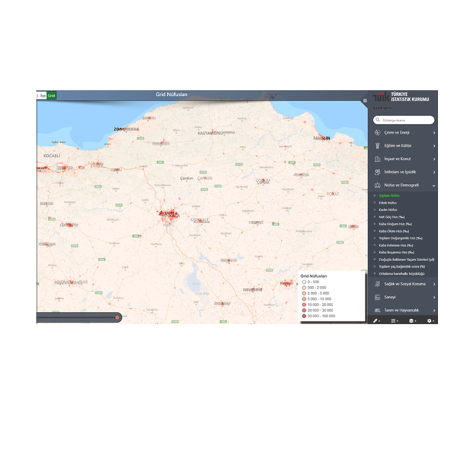Screen dimensions: 476x476
Task: Click the Sanayi factory icon
Action: (378, 297)
